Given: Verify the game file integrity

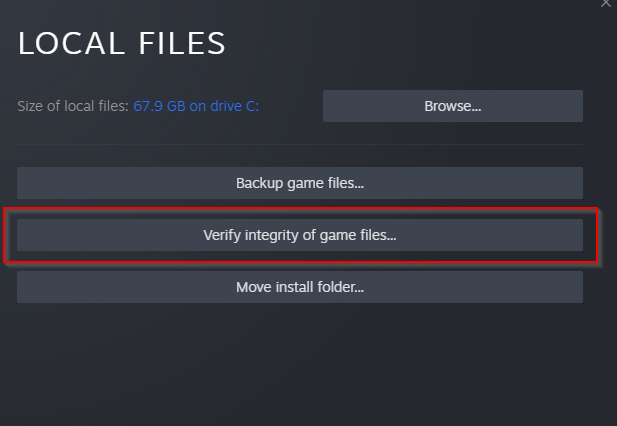Looking at the screenshot, I should [x=299, y=235].
